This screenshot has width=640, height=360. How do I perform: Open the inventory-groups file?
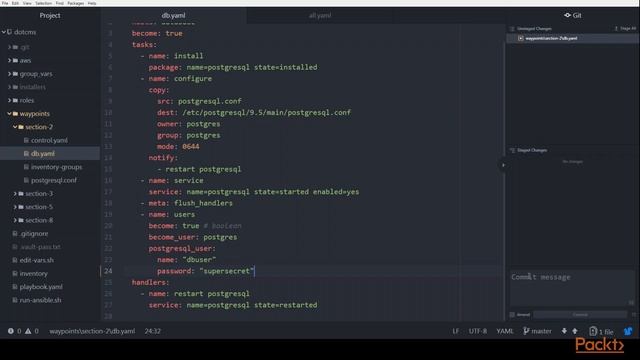tap(56, 167)
